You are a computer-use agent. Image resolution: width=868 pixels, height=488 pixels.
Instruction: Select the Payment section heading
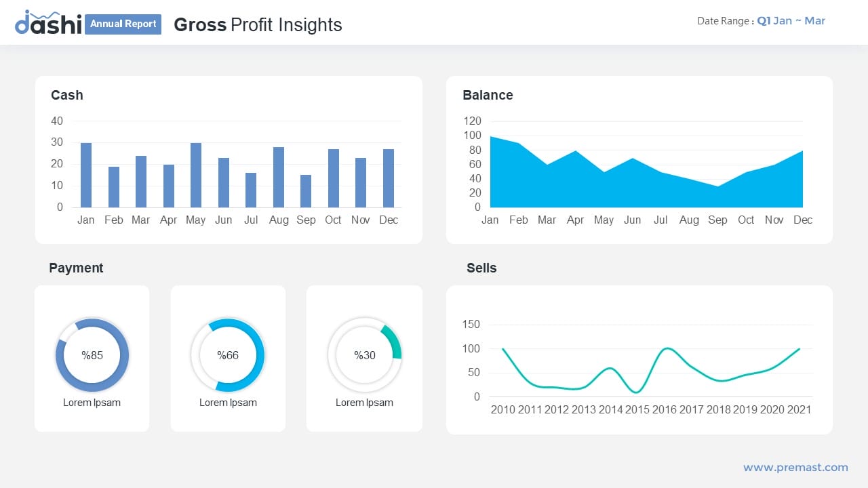76,268
